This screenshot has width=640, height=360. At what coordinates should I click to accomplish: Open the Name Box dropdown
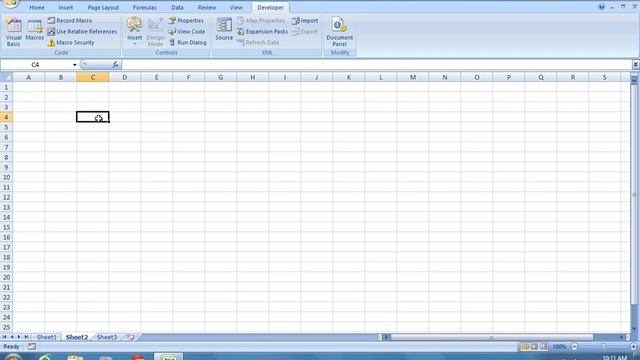tap(75, 65)
